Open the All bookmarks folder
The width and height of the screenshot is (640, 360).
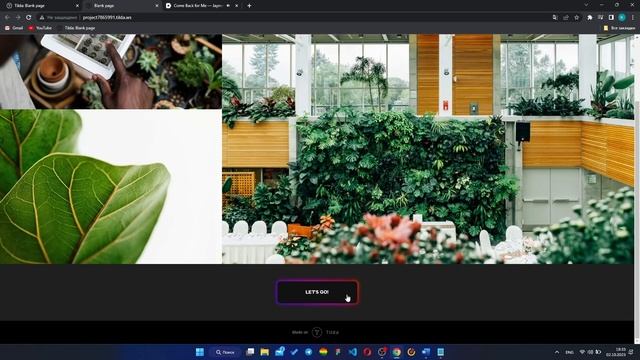619,28
